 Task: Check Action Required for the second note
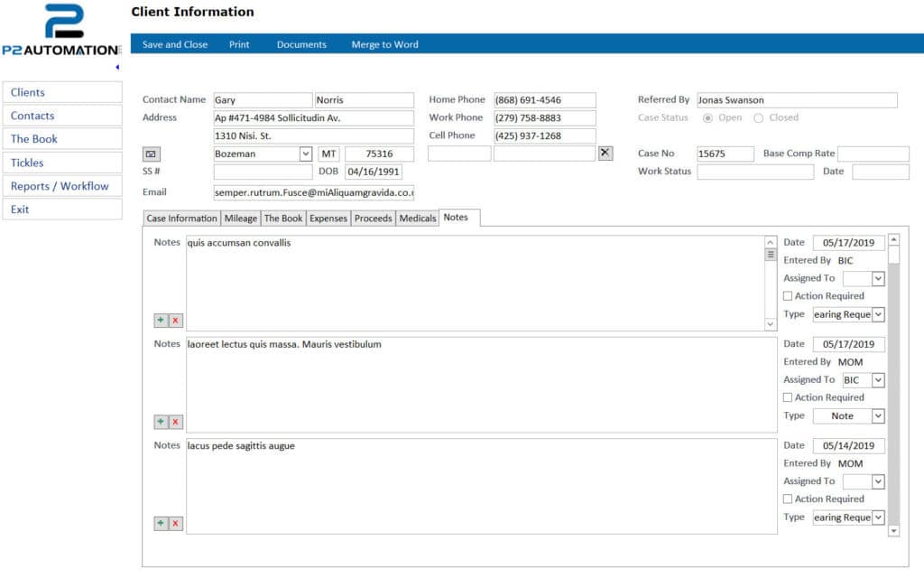coord(787,397)
